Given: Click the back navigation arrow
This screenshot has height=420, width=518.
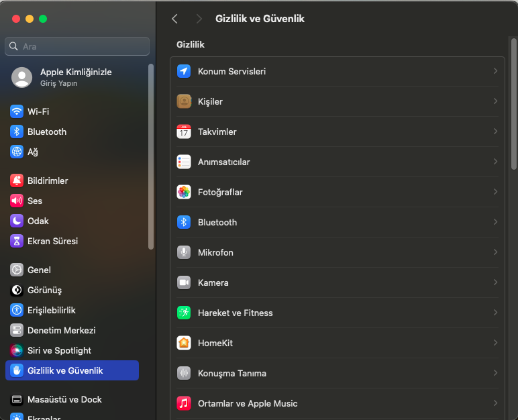Looking at the screenshot, I should pyautogui.click(x=174, y=19).
